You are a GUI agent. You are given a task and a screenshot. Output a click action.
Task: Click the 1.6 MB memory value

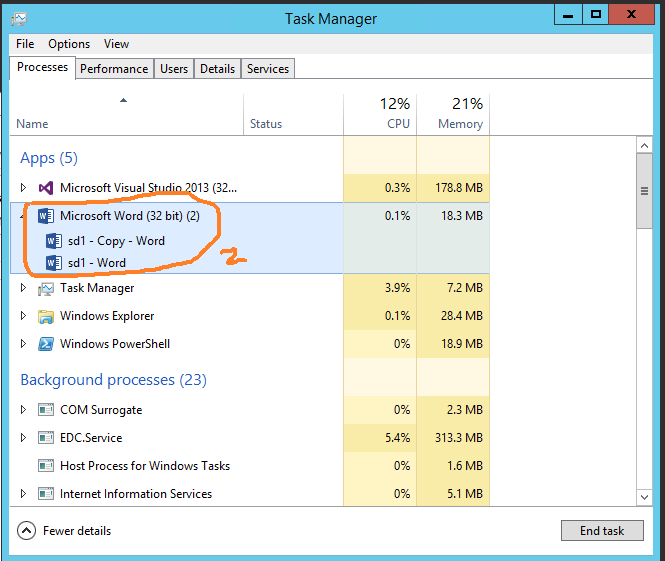[465, 466]
